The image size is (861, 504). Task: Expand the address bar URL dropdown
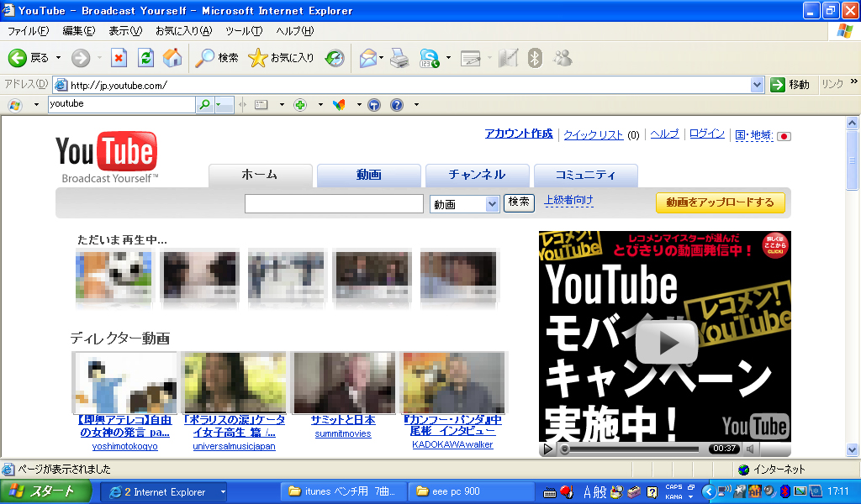[x=757, y=85]
